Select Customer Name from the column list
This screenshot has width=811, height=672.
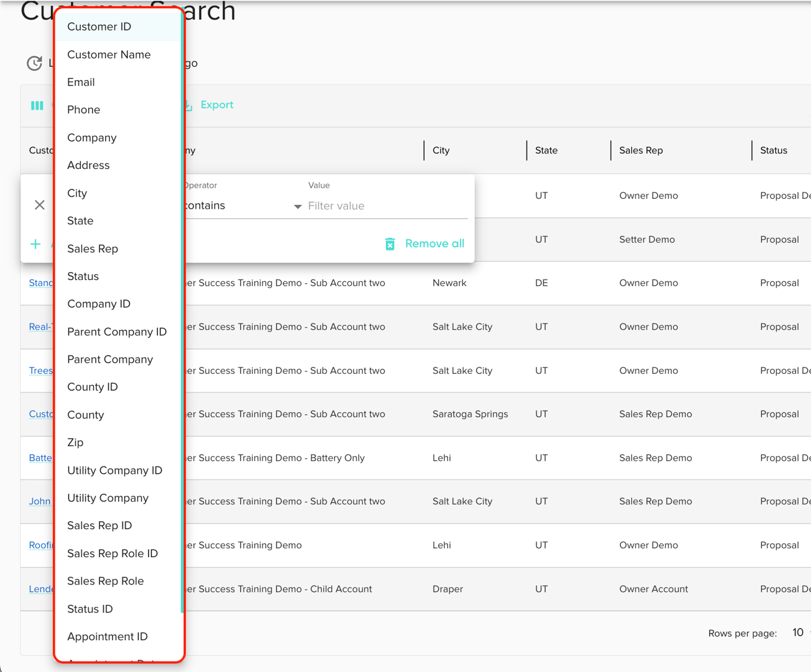(x=119, y=55)
